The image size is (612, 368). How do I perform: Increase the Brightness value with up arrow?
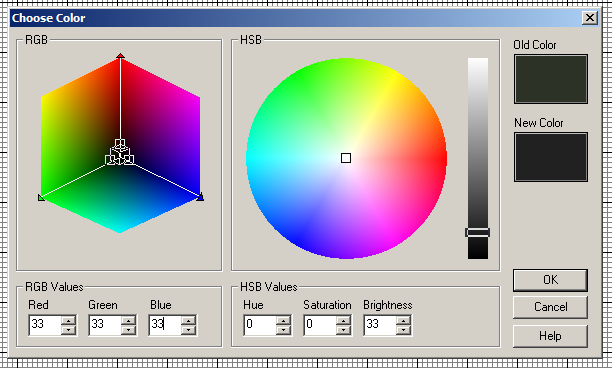click(x=404, y=320)
